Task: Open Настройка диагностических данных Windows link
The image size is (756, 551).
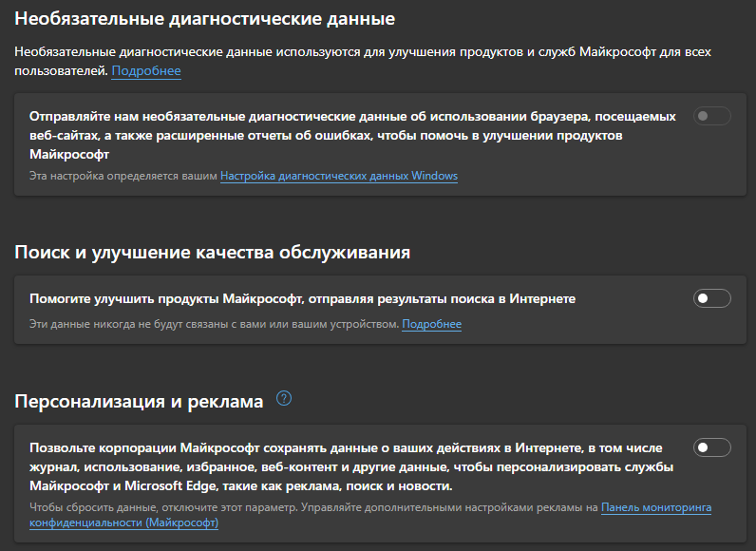Action: tap(339, 176)
